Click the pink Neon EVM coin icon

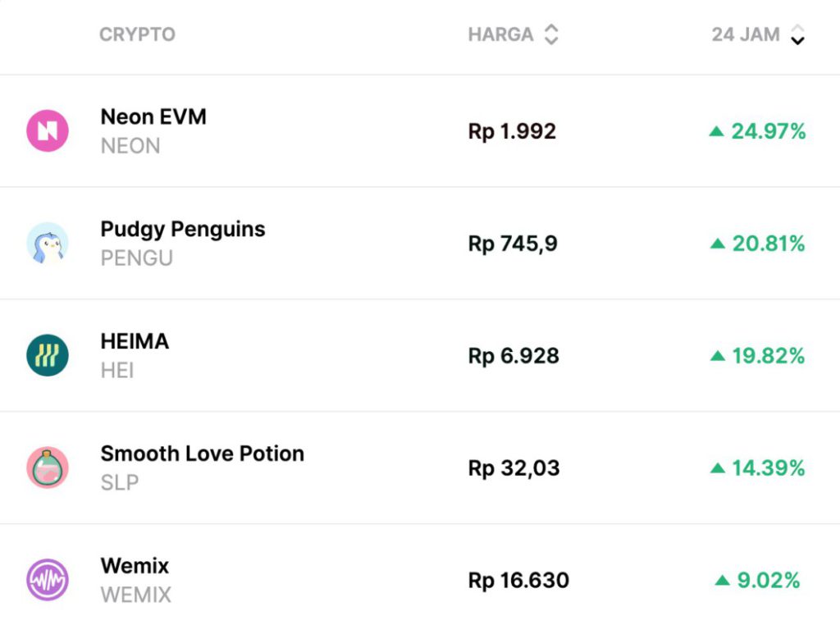(48, 131)
